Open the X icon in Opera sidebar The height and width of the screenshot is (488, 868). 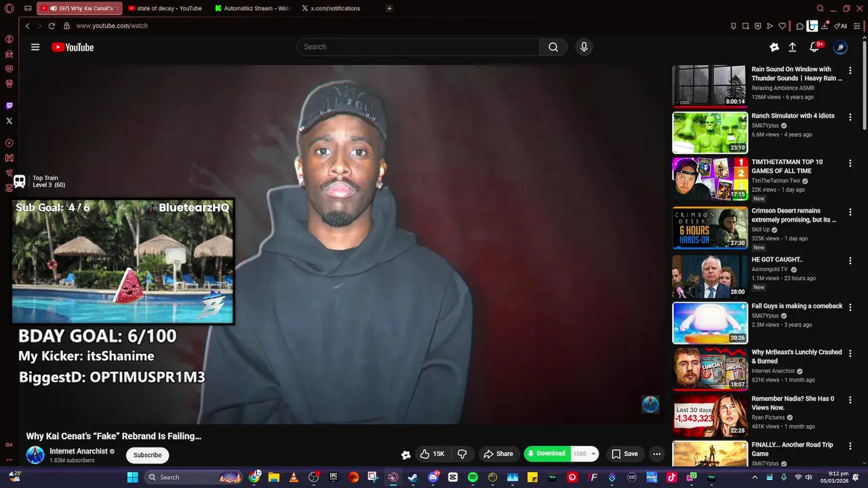9,121
